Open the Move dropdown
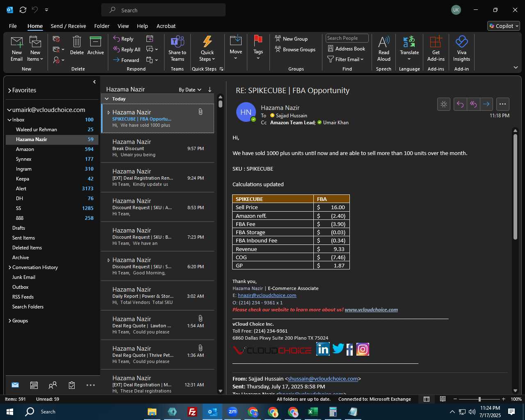The width and height of the screenshot is (525, 420). [x=236, y=48]
